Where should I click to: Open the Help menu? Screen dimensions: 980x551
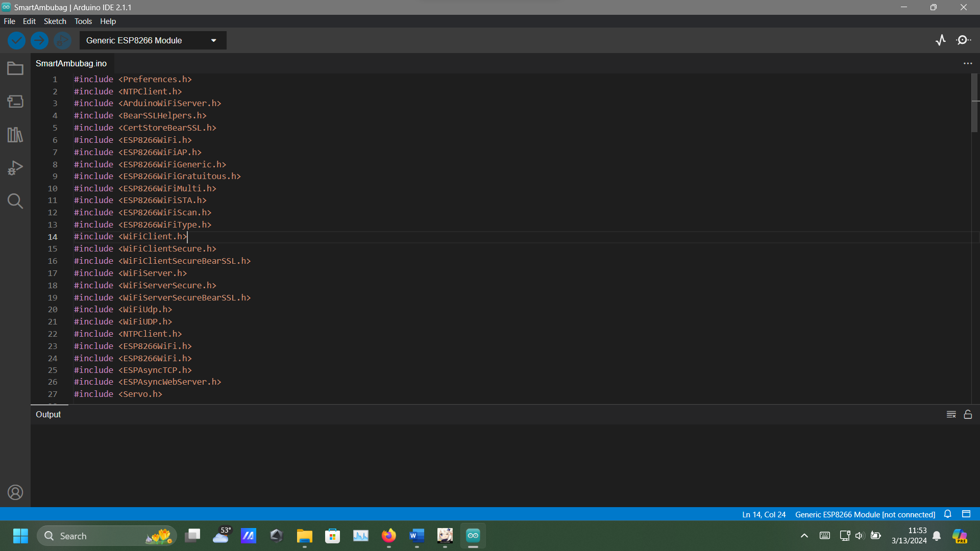click(x=108, y=21)
